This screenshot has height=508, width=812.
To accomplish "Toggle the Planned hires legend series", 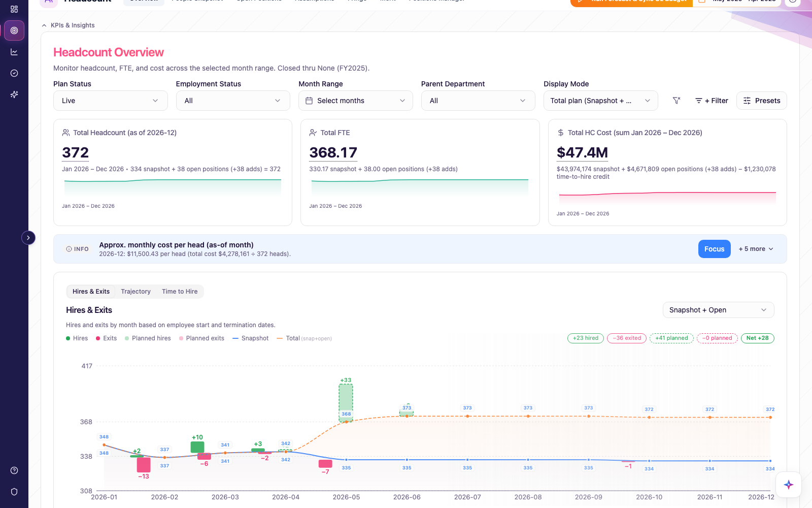I will [148, 338].
